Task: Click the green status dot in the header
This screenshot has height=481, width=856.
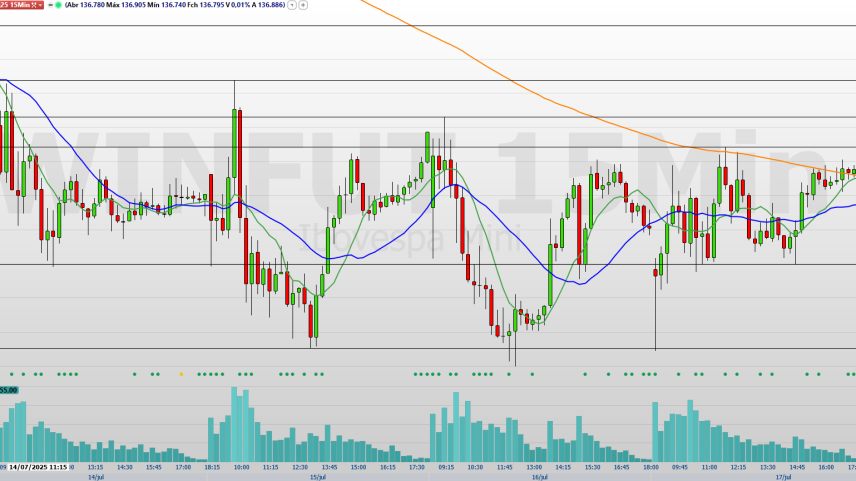Action: point(58,5)
